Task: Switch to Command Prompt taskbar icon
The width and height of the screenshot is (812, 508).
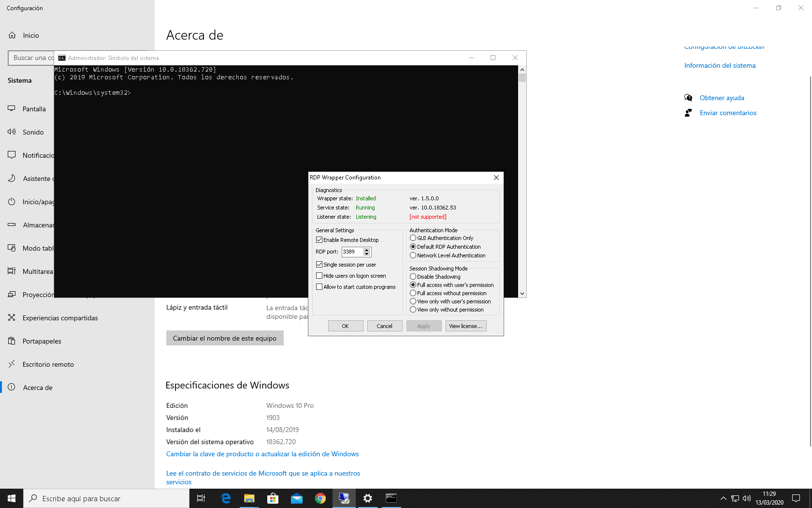Action: 391,498
